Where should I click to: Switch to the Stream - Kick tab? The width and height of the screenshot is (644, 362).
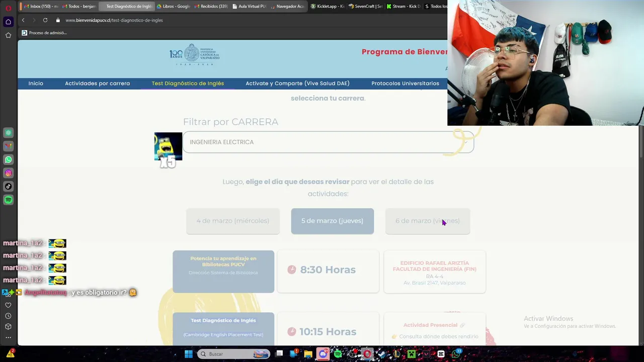pos(403,7)
